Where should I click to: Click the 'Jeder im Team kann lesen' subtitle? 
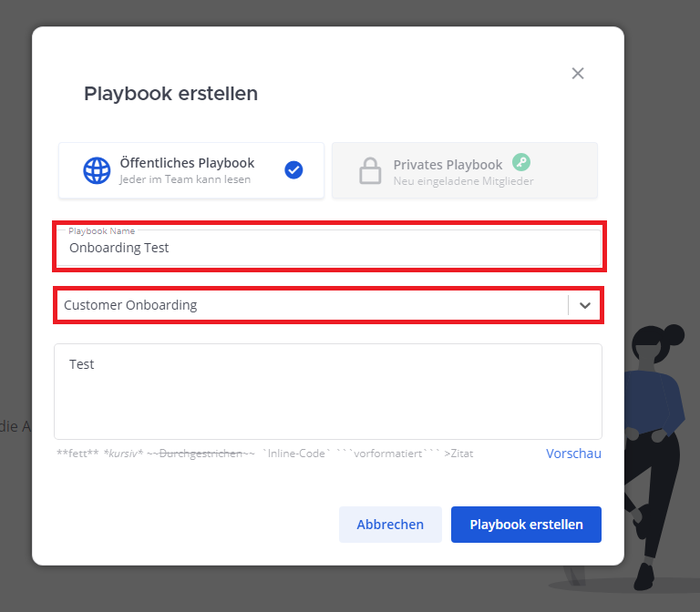185,180
